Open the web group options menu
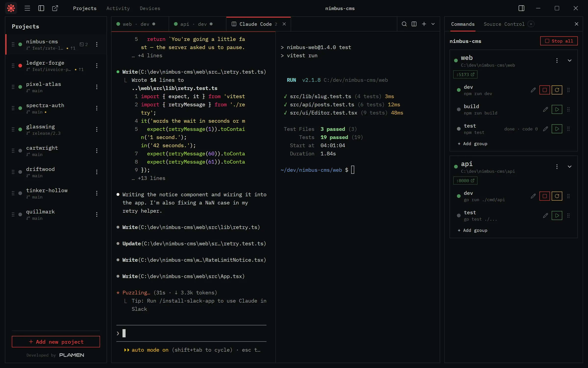 pyautogui.click(x=557, y=61)
